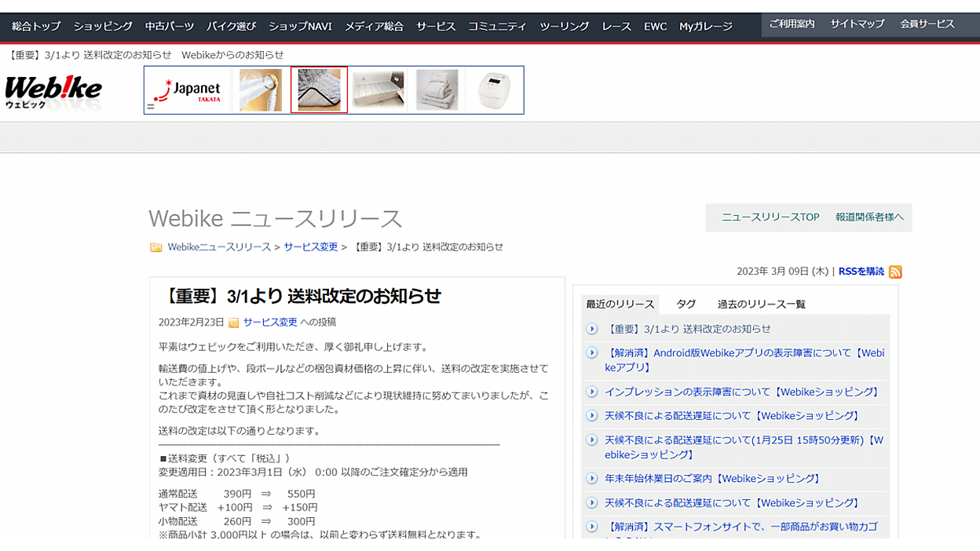Open サイトマップ link in top bar

tap(857, 24)
